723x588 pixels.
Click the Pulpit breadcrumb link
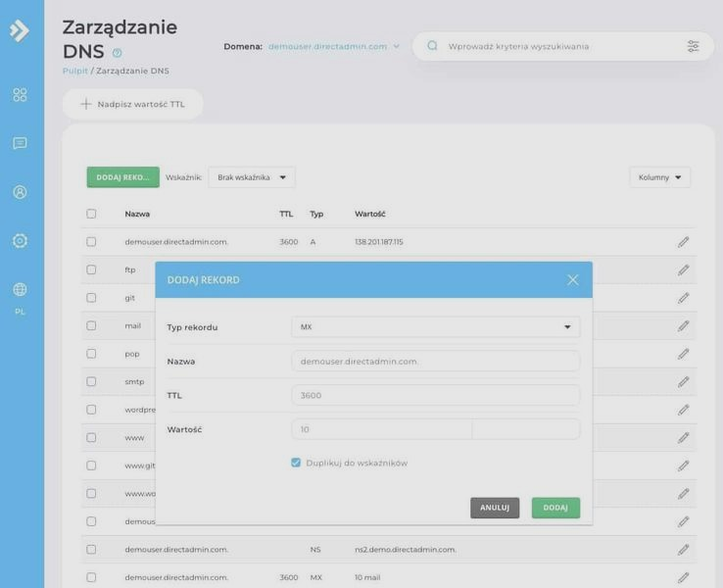75,71
